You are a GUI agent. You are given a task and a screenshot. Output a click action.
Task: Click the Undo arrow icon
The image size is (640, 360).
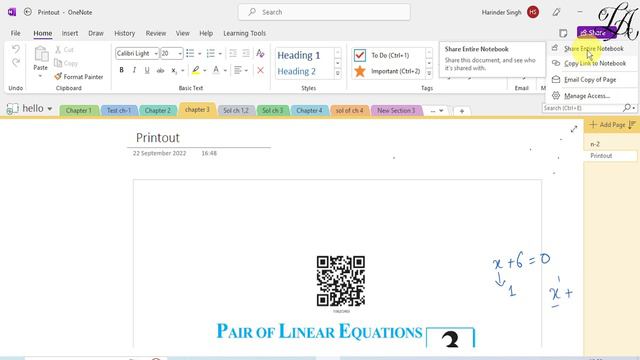(x=16, y=50)
